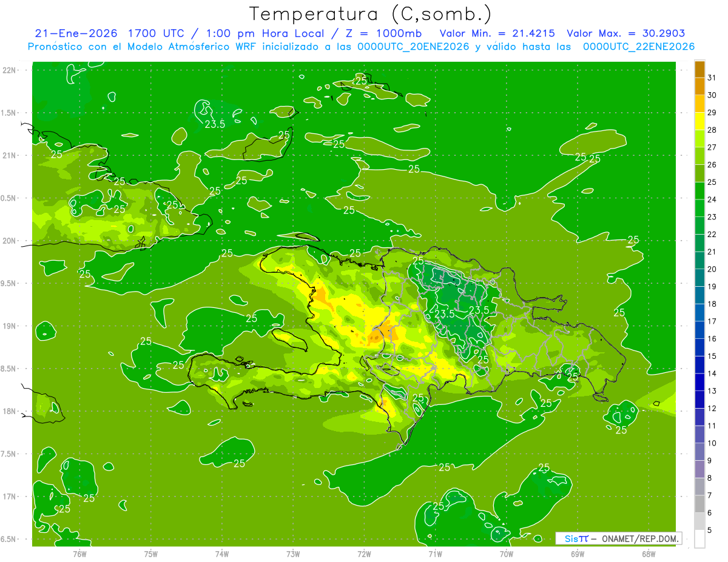Click the "70W" longitude axis label

coord(507,554)
